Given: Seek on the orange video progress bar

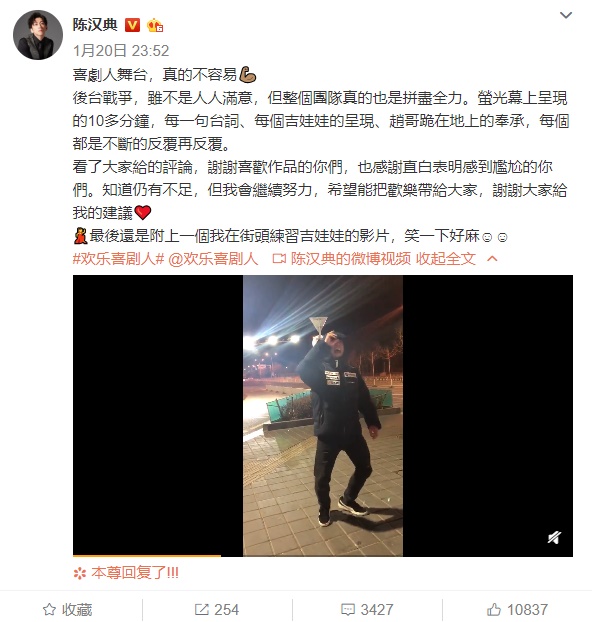Looking at the screenshot, I should point(146,556).
